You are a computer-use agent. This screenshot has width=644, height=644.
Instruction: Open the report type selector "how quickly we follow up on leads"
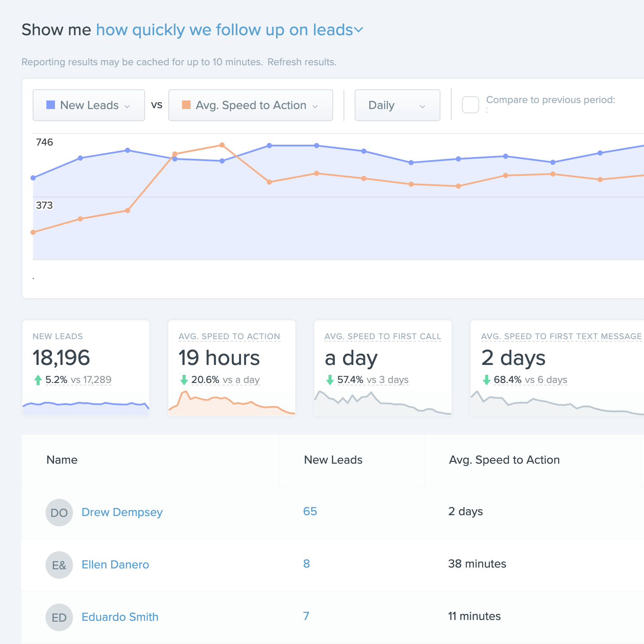[230, 30]
